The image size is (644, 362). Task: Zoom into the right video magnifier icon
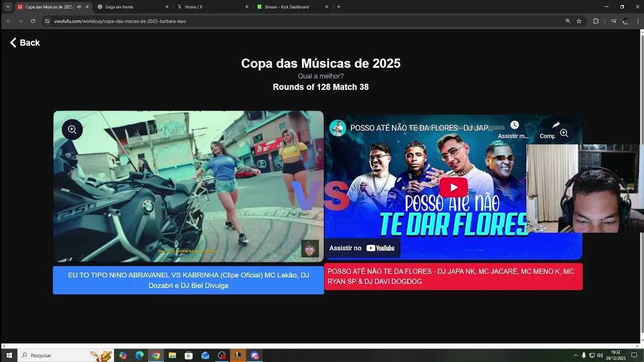tap(564, 133)
